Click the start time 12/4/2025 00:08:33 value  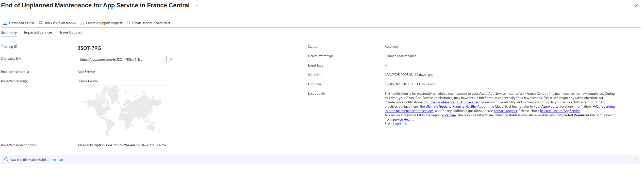tap(409, 75)
